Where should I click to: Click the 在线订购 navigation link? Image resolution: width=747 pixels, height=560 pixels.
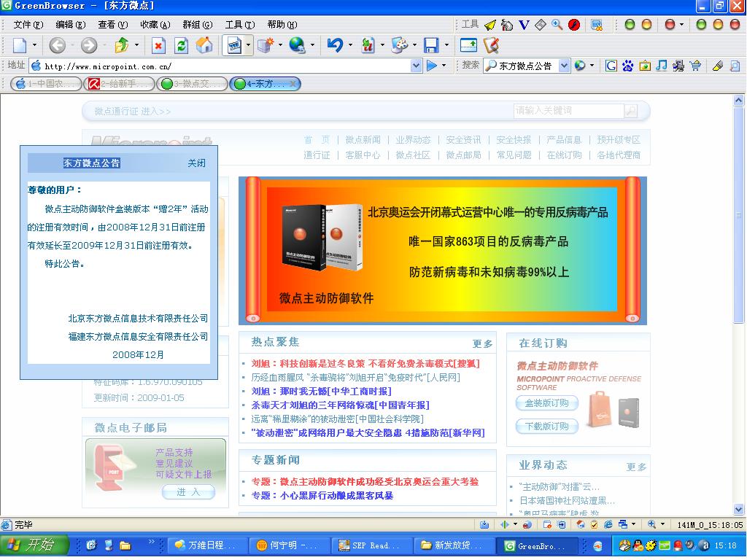[564, 155]
